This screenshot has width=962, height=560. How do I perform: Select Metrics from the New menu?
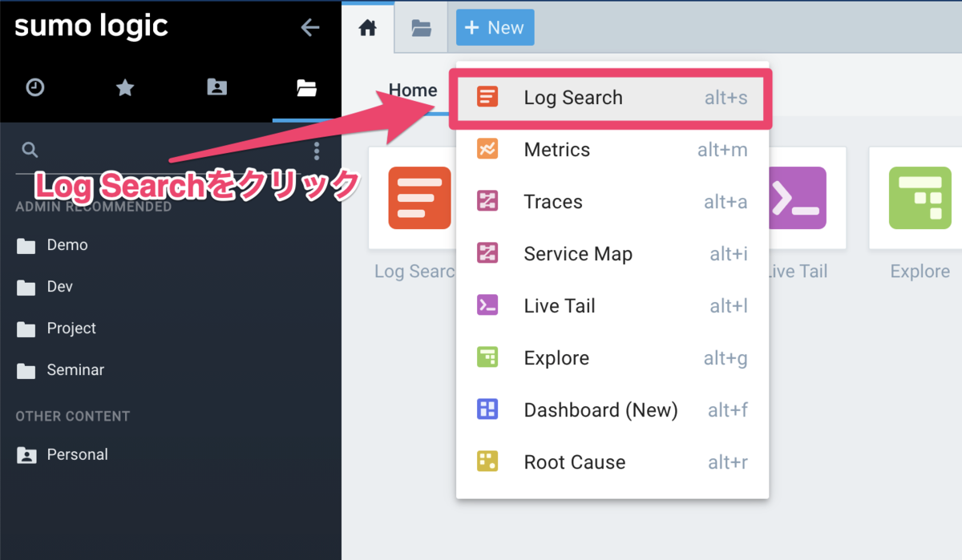612,150
